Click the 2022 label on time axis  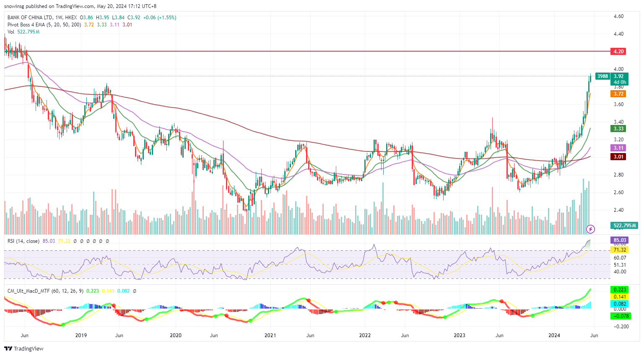point(365,335)
